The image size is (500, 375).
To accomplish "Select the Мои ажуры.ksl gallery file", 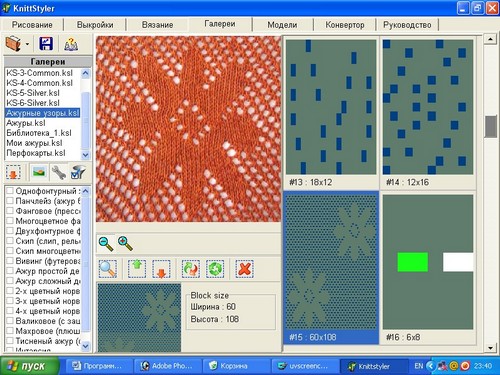I will click(x=34, y=143).
